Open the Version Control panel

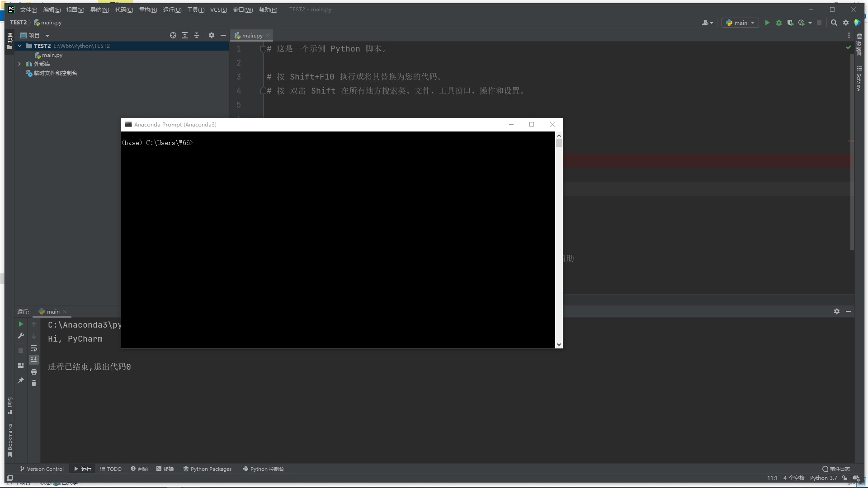42,469
